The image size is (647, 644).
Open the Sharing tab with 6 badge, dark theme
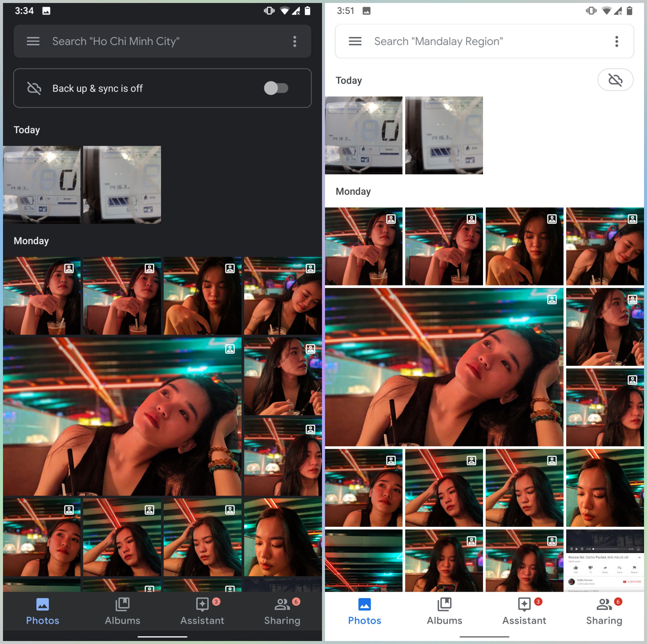282,612
